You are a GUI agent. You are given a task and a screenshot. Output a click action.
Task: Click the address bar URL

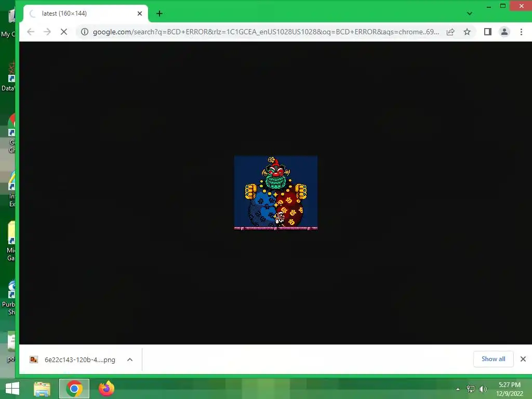coord(265,32)
